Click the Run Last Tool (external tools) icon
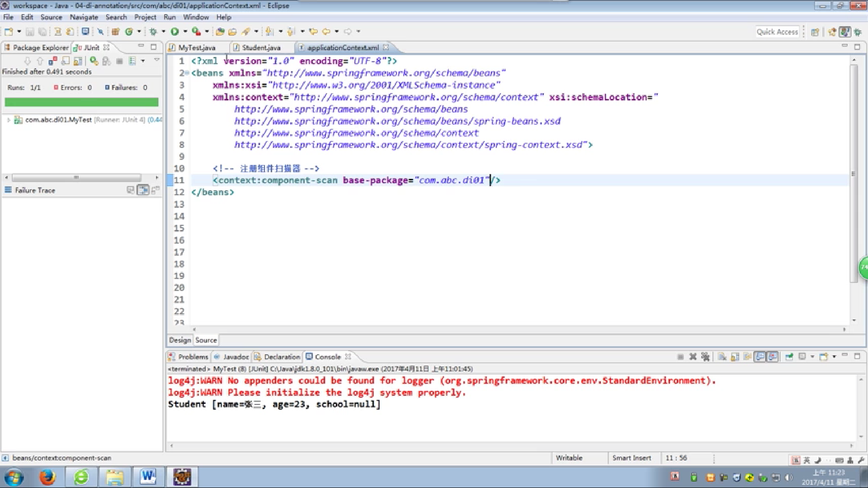This screenshot has width=868, height=488. [196, 32]
